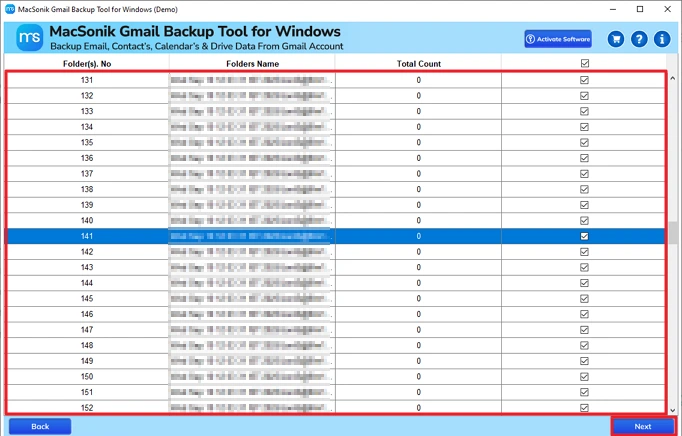The height and width of the screenshot is (436, 682).
Task: Click the Folders Name column header
Action: click(x=252, y=64)
